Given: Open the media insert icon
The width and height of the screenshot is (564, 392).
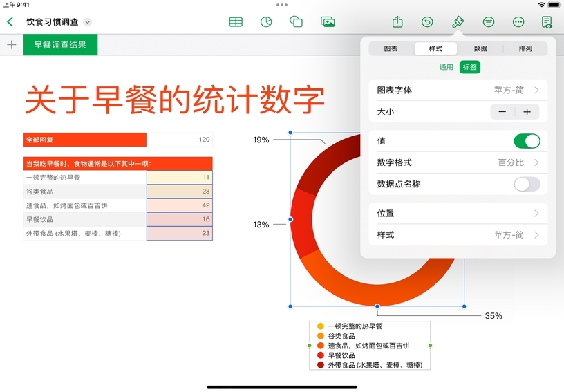Looking at the screenshot, I should point(328,21).
